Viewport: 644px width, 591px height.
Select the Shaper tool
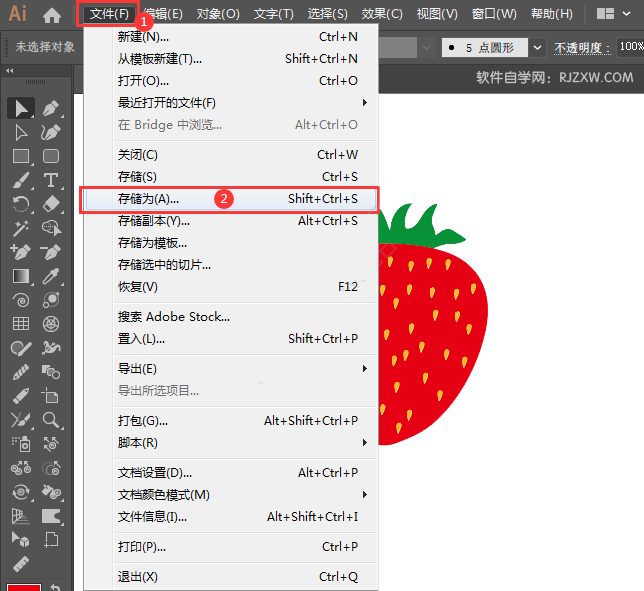pos(21,348)
